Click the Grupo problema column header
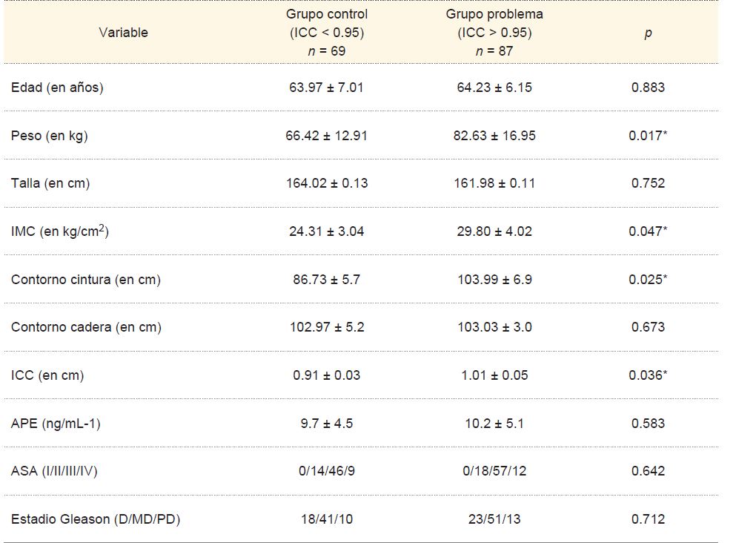756x543 pixels. [x=494, y=33]
